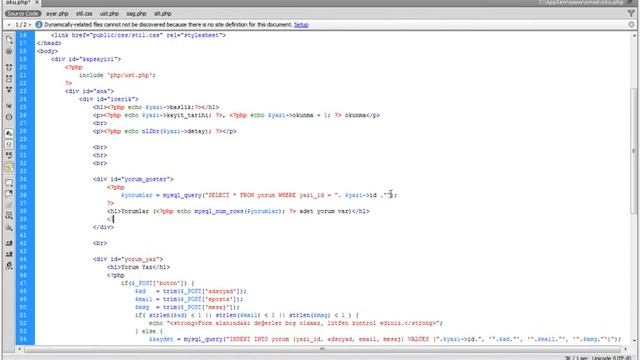Click line number 39 in the gutter

coord(23,219)
